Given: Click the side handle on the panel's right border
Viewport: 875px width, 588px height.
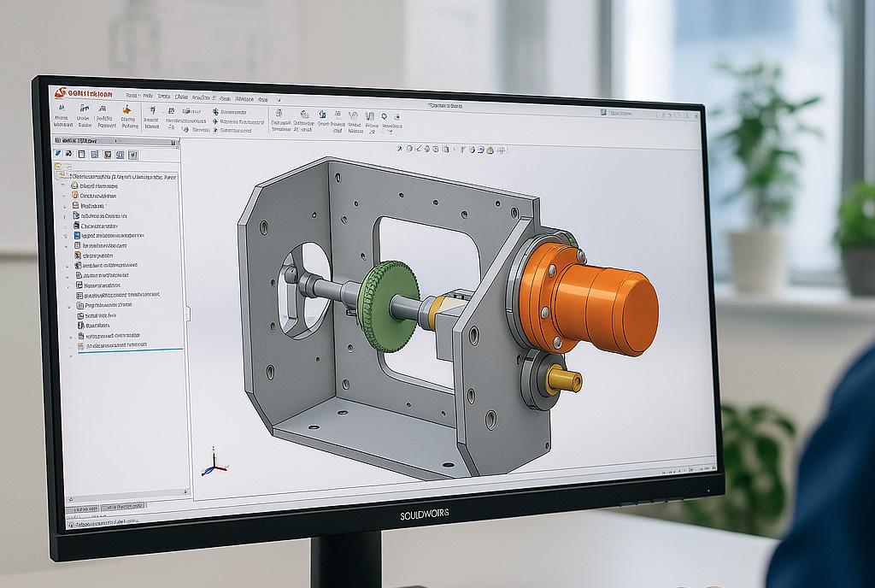Looking at the screenshot, I should (x=188, y=313).
